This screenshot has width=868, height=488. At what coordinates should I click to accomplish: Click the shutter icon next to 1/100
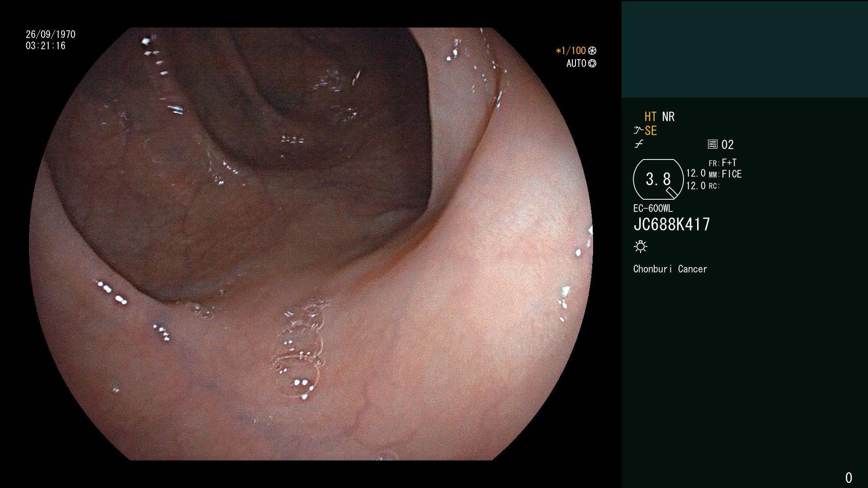coord(592,51)
